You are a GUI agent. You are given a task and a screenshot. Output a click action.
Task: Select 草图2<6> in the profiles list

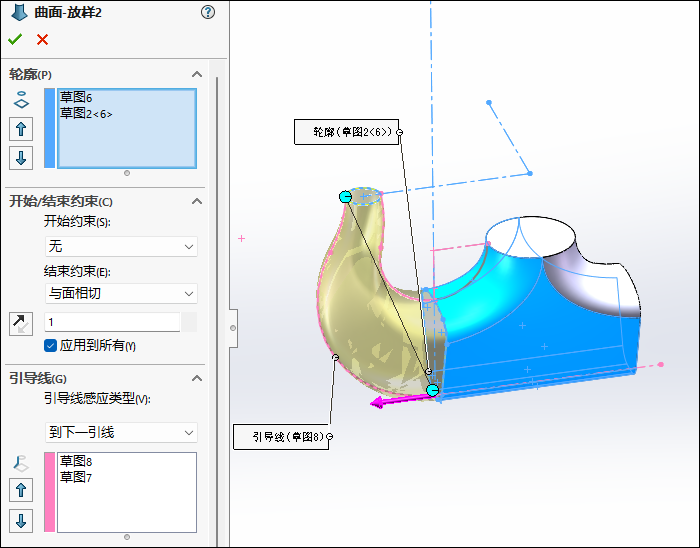coord(86,113)
